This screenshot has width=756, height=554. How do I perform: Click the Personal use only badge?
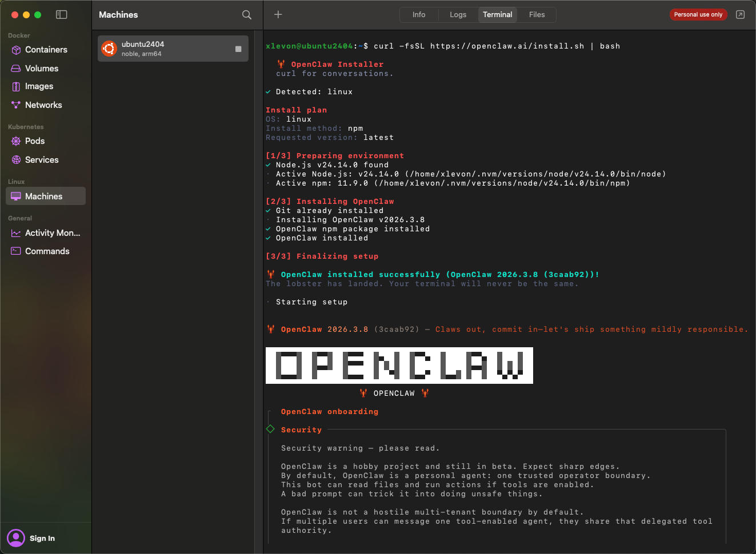(698, 15)
